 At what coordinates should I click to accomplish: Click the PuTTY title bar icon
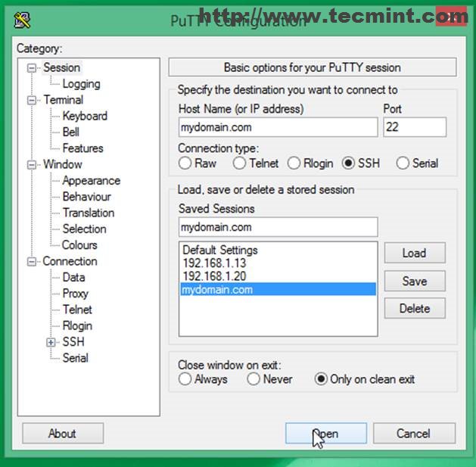22,20
